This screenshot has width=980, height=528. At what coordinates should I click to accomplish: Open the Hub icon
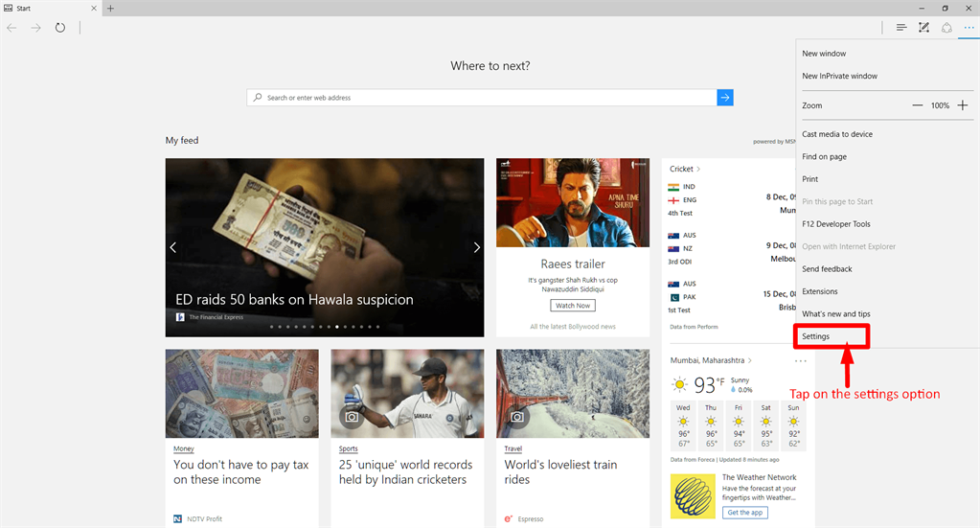901,28
